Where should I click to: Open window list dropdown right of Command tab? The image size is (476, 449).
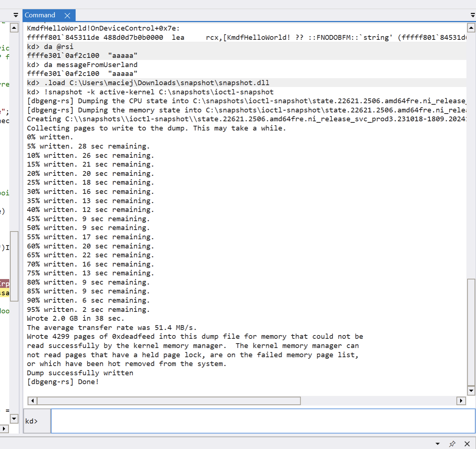click(x=473, y=15)
